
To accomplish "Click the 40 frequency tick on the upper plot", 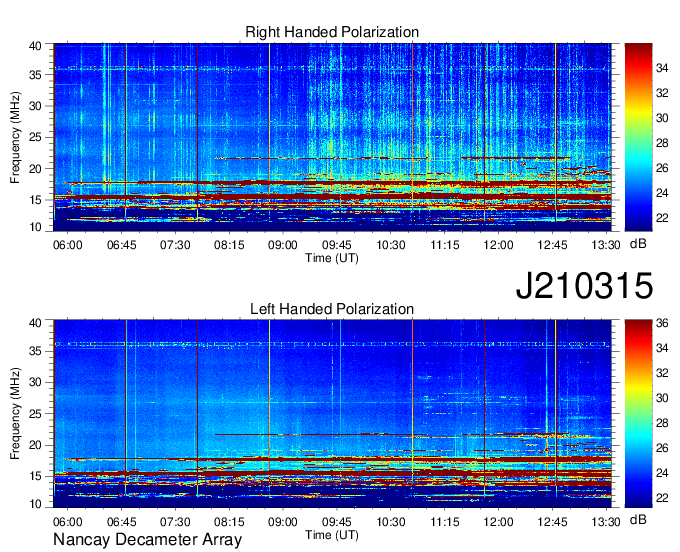I will (35, 46).
